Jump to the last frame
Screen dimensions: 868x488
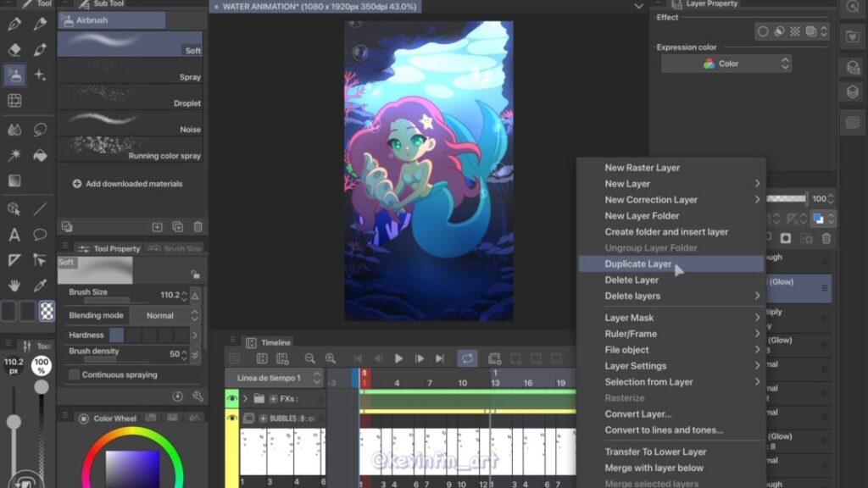[440, 358]
